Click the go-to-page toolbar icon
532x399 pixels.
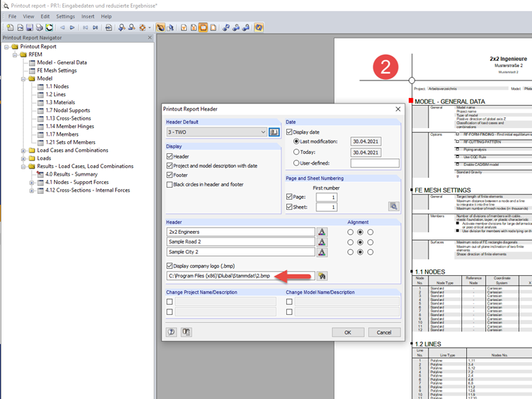(108, 27)
